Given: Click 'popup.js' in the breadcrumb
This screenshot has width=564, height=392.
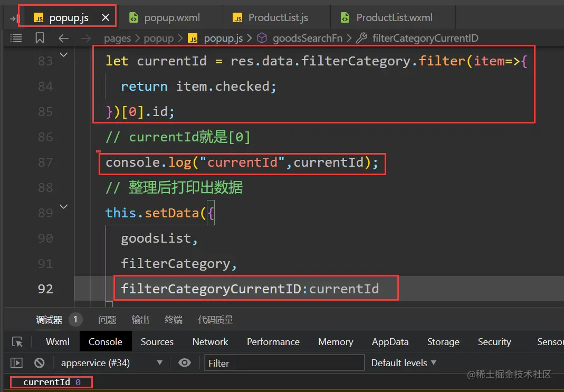Looking at the screenshot, I should [223, 38].
